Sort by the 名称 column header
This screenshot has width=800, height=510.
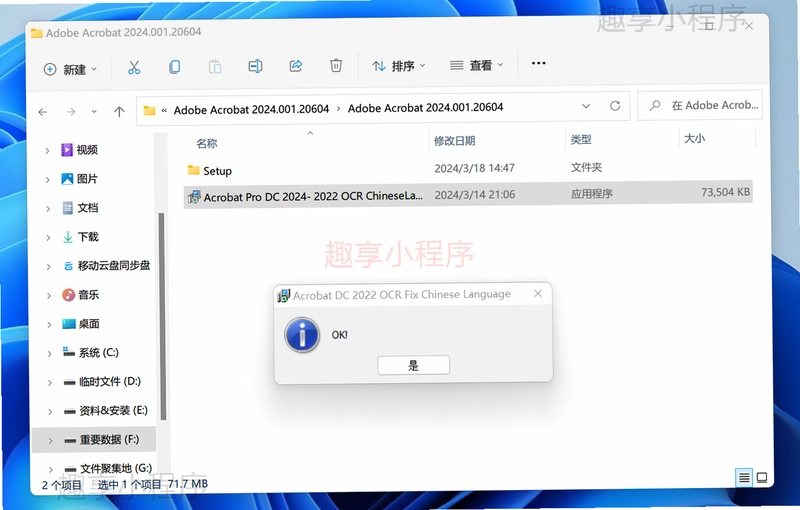click(207, 143)
